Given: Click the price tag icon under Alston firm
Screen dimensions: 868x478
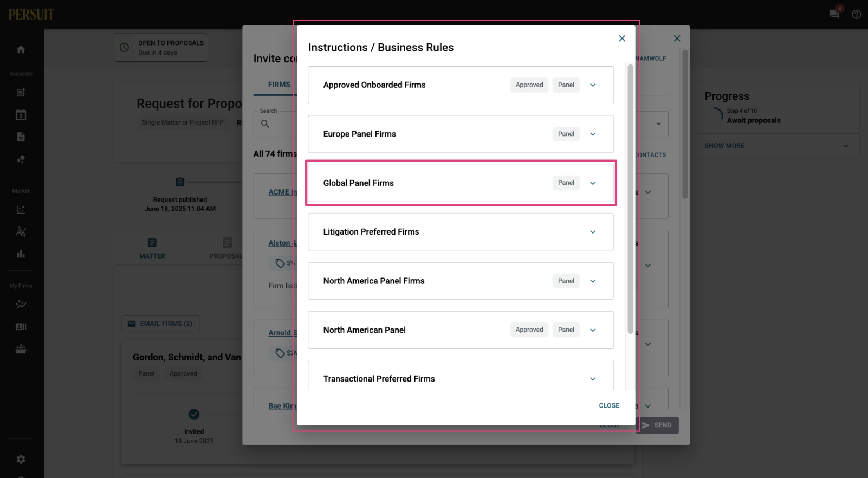Looking at the screenshot, I should click(280, 263).
